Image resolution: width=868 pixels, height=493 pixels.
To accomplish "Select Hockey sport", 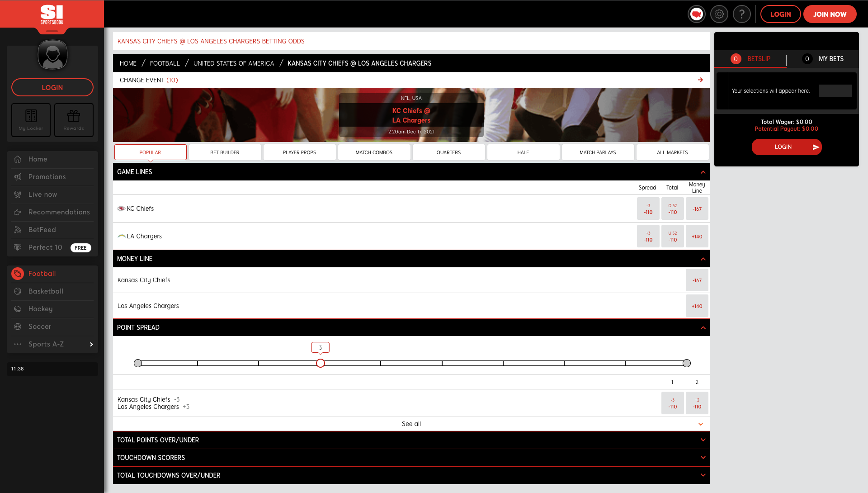I will pos(52,309).
